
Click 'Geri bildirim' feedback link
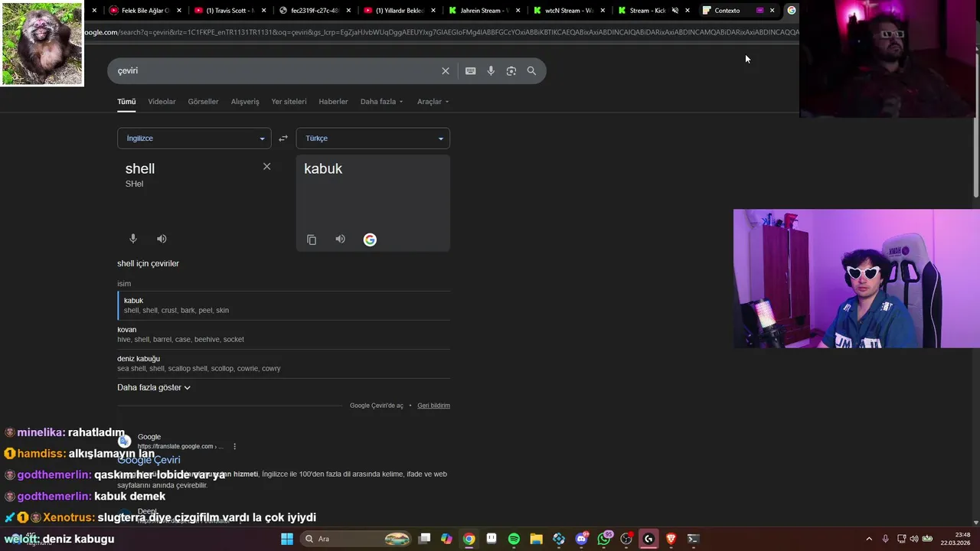click(x=433, y=406)
